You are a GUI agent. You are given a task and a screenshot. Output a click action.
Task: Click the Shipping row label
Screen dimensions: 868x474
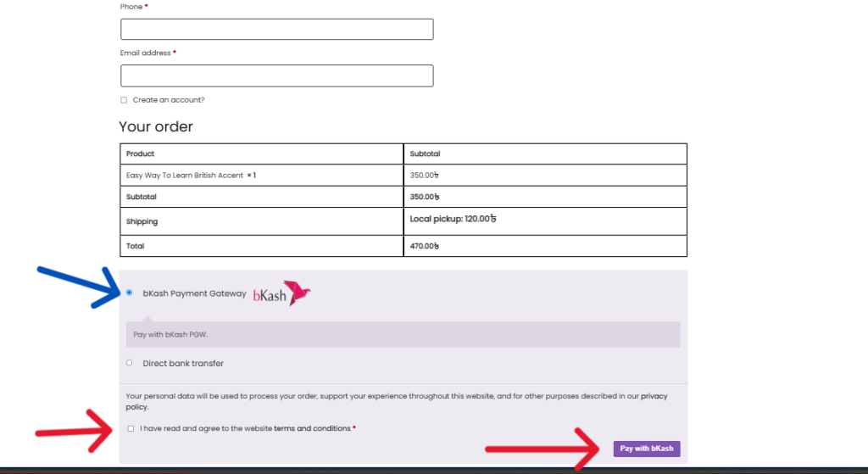[x=142, y=221]
